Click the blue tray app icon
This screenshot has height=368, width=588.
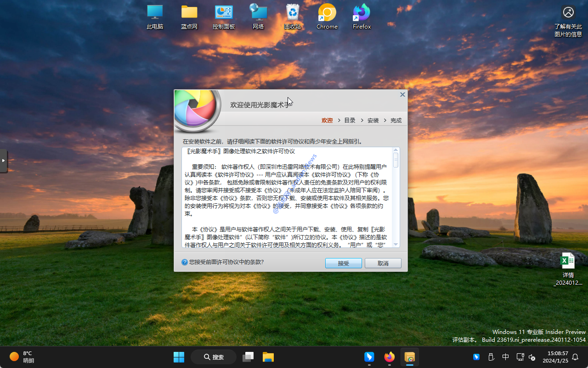(476, 357)
